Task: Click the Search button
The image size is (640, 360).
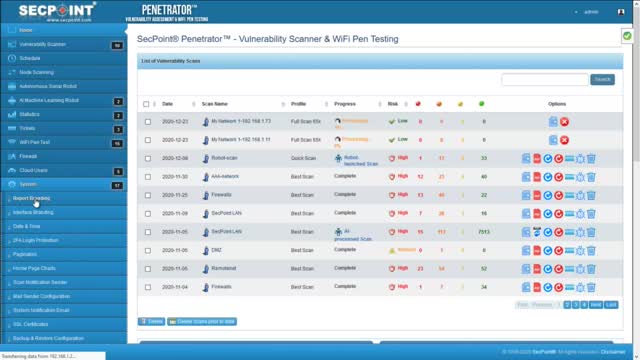Action: [x=602, y=79]
